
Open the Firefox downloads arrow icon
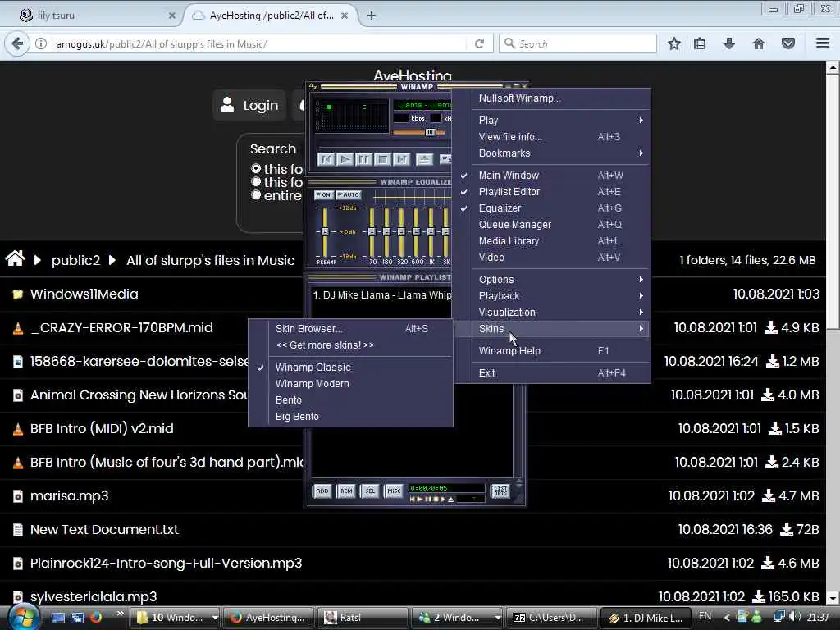point(728,44)
